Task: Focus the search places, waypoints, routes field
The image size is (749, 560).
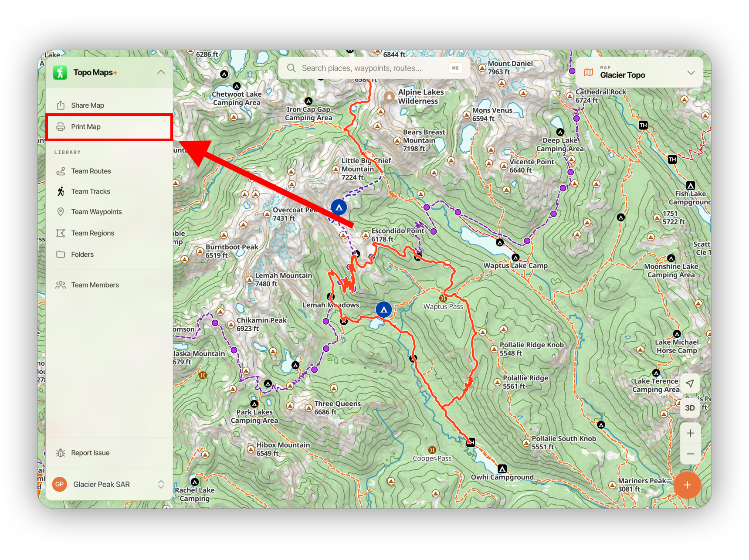Action: tap(374, 68)
